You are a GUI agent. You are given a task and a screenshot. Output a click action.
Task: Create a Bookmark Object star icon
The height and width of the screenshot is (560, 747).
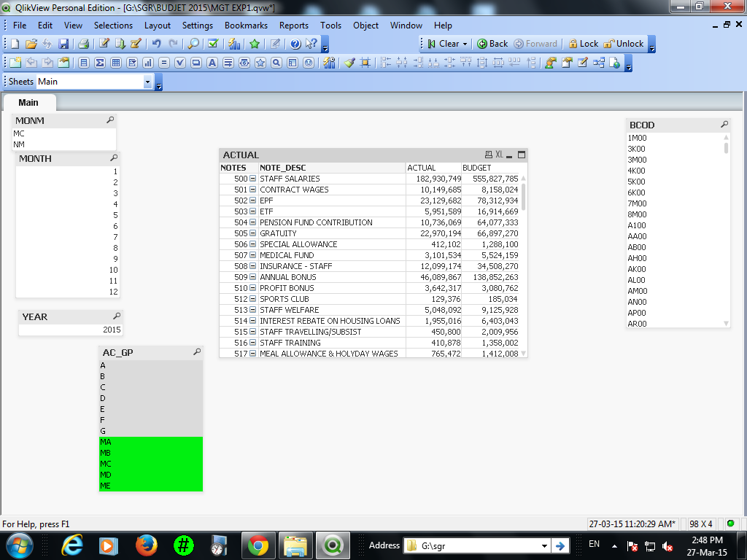point(260,63)
